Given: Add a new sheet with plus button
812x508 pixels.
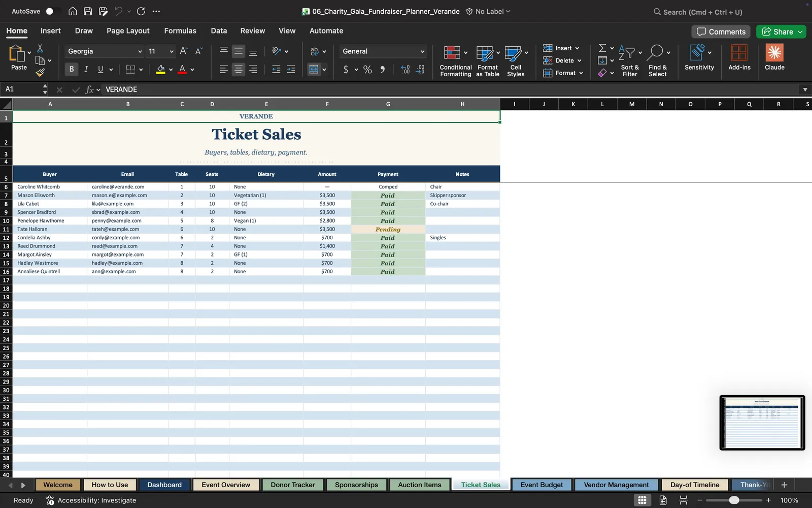Looking at the screenshot, I should [x=784, y=485].
